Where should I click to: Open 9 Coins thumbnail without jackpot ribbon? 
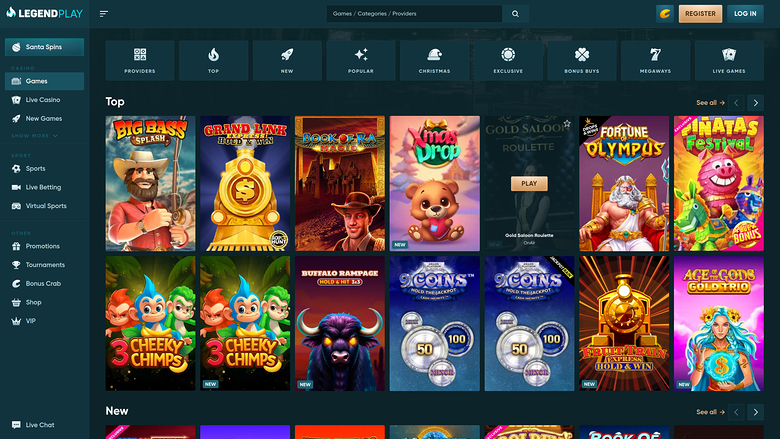coord(435,324)
